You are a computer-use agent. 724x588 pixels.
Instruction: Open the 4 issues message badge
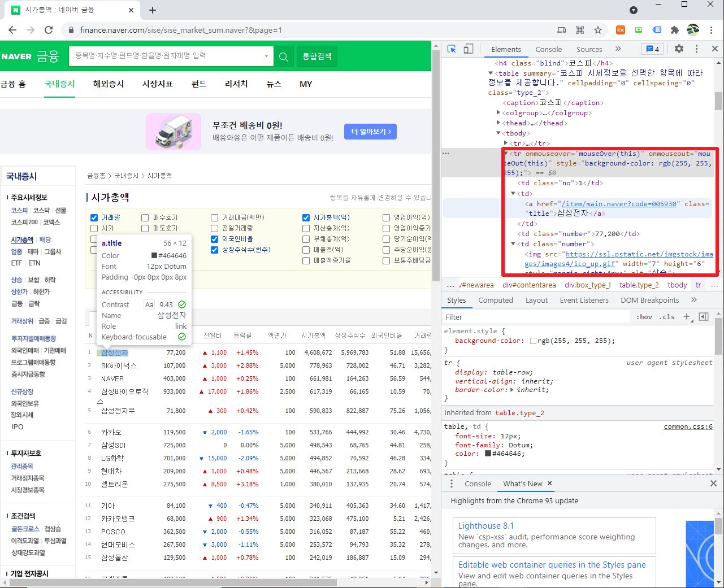[x=653, y=49]
